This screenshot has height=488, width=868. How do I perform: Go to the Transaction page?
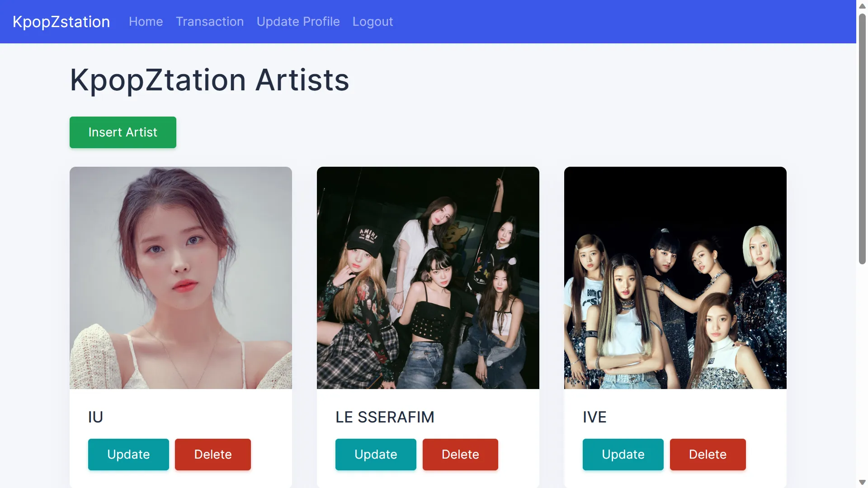(210, 22)
